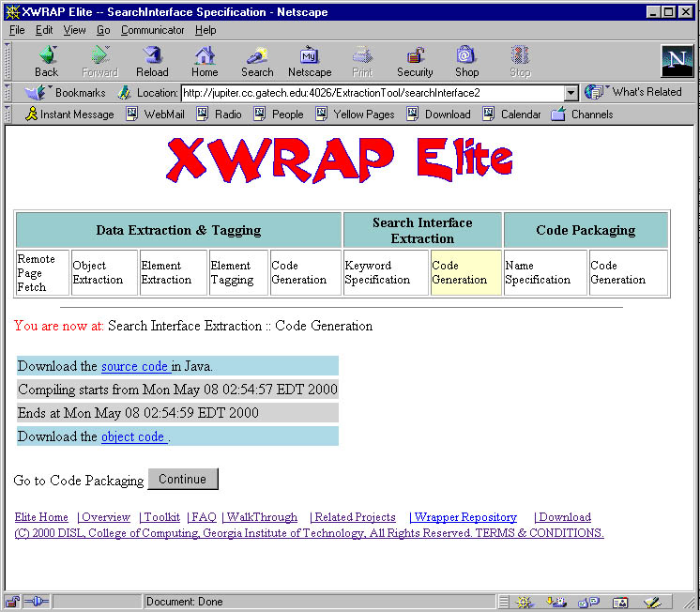Click the Netscape N logo
This screenshot has width=700, height=612.
[676, 61]
